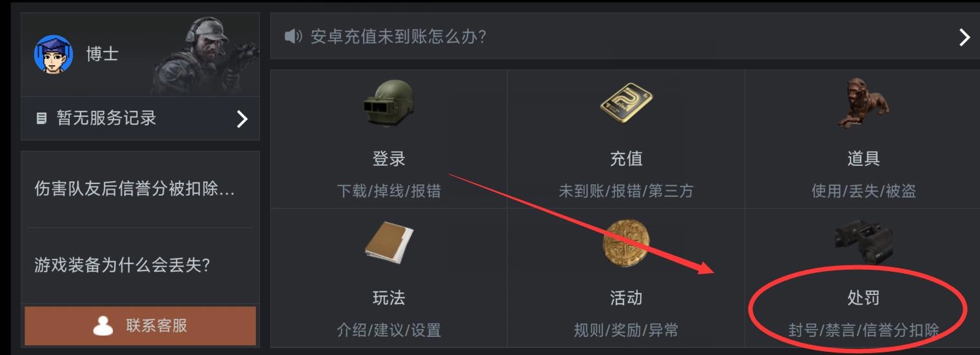Open the bronze lion statue Items icon
Screen dimensions: 980x355
pyautogui.click(x=862, y=103)
